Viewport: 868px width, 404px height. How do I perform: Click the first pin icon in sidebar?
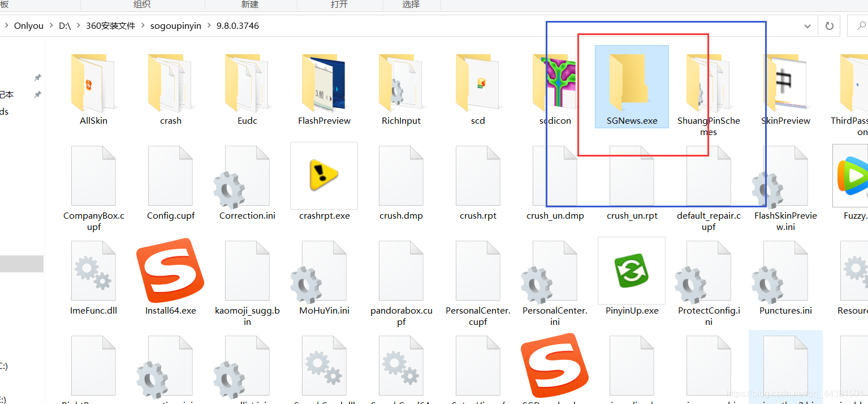[38, 77]
